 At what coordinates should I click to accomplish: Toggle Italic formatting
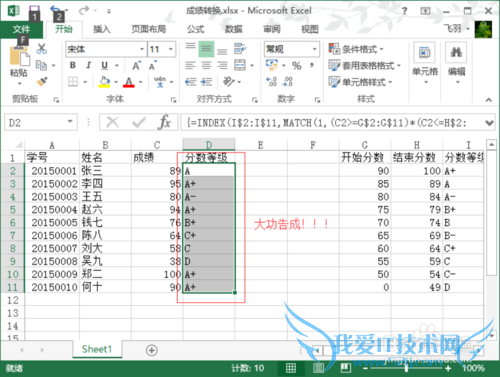88,65
